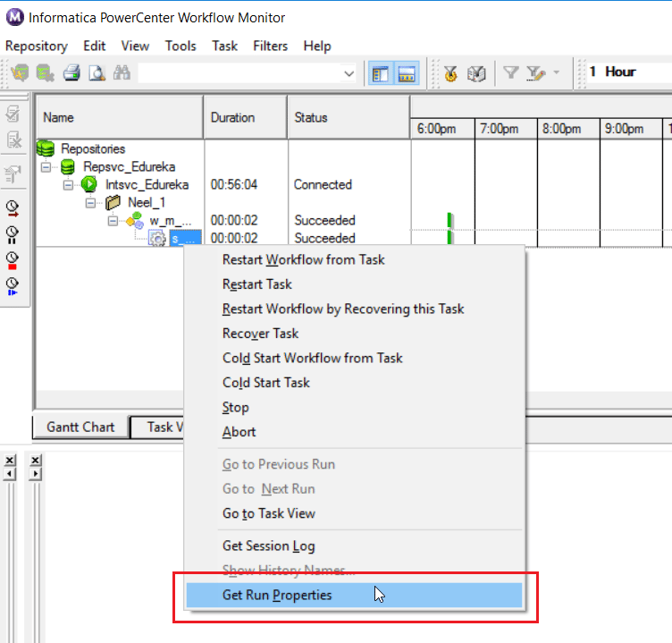
Task: Click the session gear icon
Action: (157, 238)
